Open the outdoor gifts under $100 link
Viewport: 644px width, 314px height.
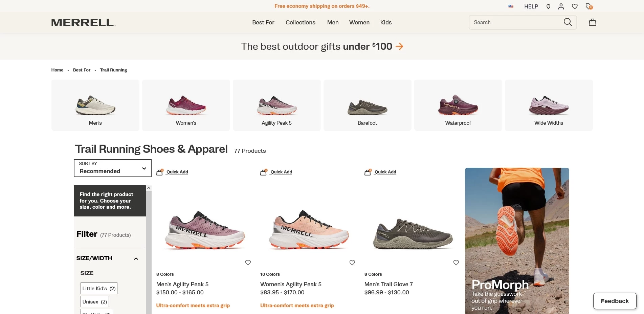point(322,46)
